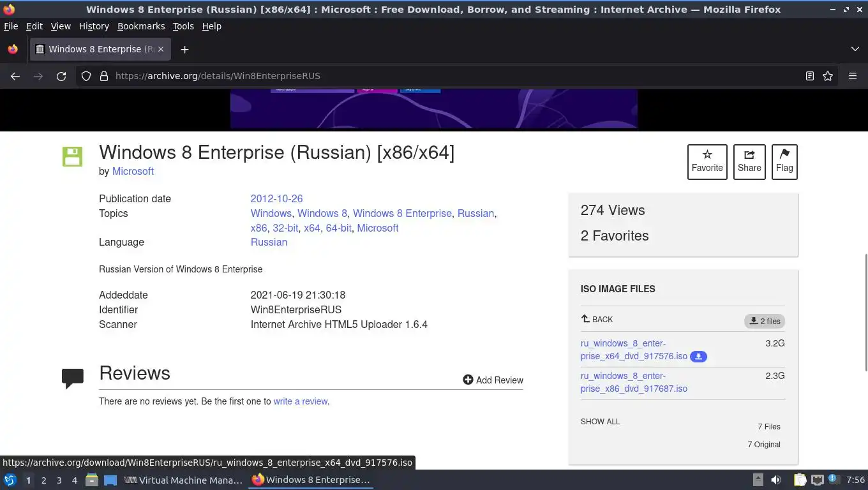868x490 pixels.
Task: Open the Edit menu
Action: (34, 26)
